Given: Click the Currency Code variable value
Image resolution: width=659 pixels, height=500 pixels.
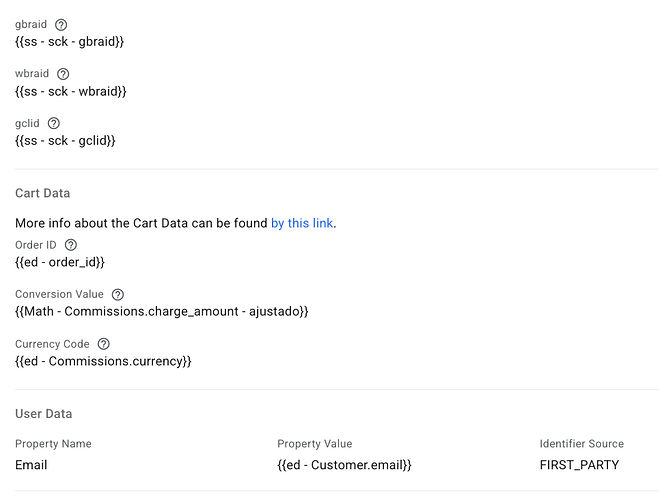Looking at the screenshot, I should [x=103, y=361].
